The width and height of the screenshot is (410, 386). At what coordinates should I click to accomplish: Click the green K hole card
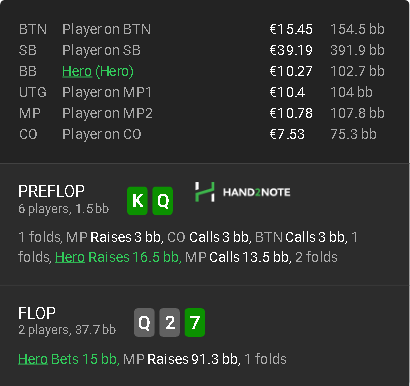[137, 201]
